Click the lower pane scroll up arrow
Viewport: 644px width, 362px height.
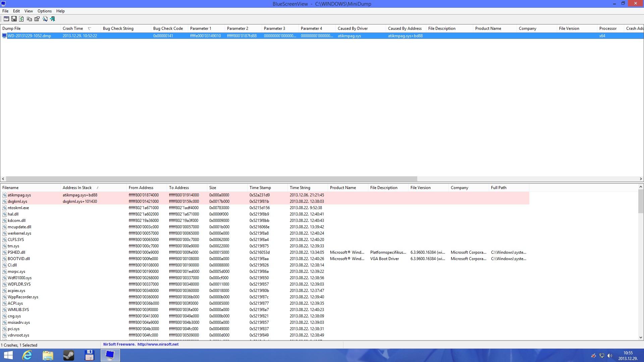[x=641, y=187]
